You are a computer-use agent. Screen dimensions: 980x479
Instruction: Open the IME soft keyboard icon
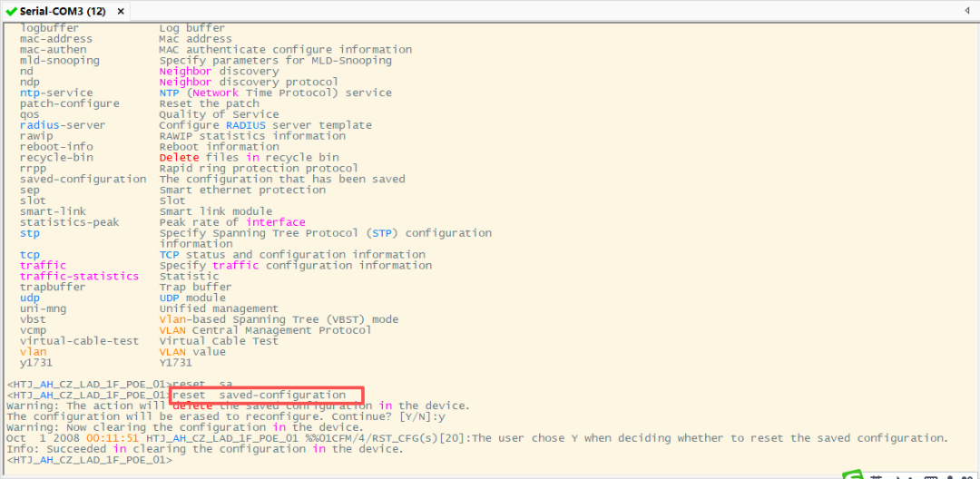pyautogui.click(x=928, y=476)
